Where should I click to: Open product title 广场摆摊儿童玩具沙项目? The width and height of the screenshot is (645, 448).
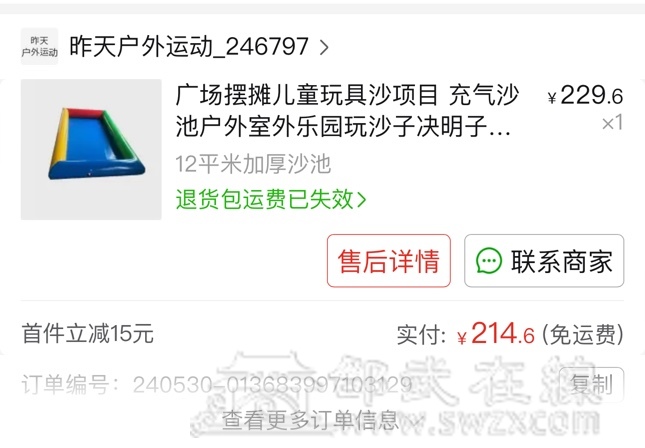point(347,111)
